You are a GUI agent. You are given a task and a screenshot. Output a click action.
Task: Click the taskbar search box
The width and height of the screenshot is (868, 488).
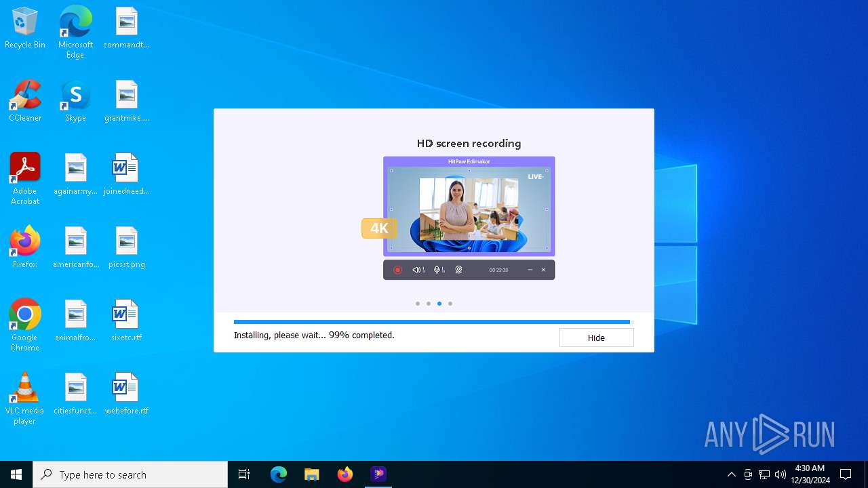(x=130, y=474)
